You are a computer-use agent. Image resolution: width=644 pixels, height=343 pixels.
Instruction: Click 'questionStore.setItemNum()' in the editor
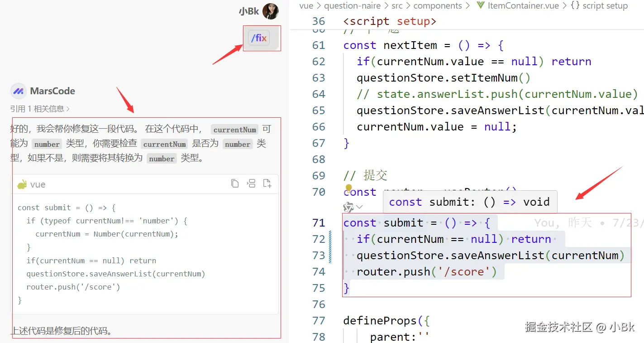444,77
